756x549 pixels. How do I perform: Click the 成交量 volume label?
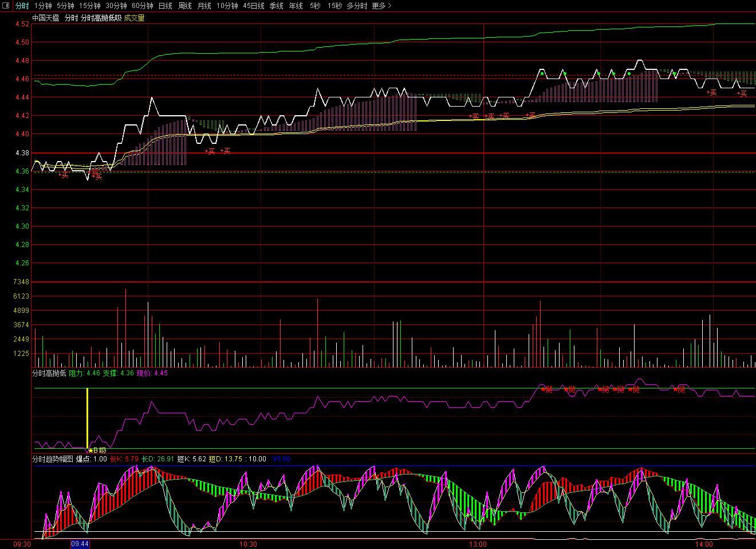(134, 18)
